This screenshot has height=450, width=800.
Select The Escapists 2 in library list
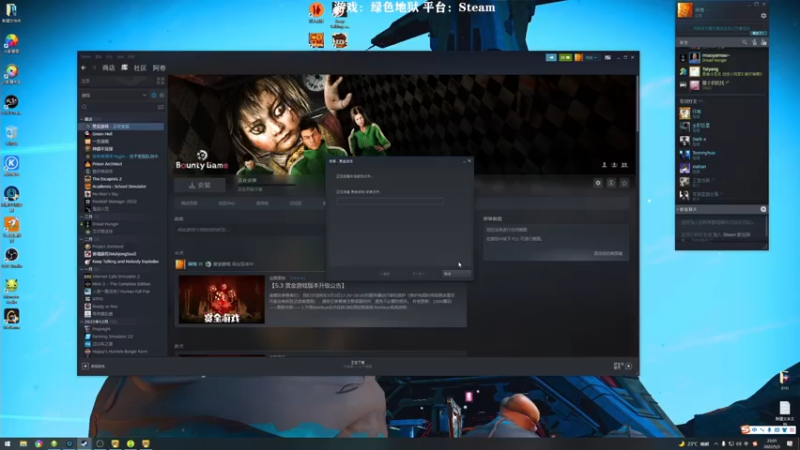click(x=107, y=179)
